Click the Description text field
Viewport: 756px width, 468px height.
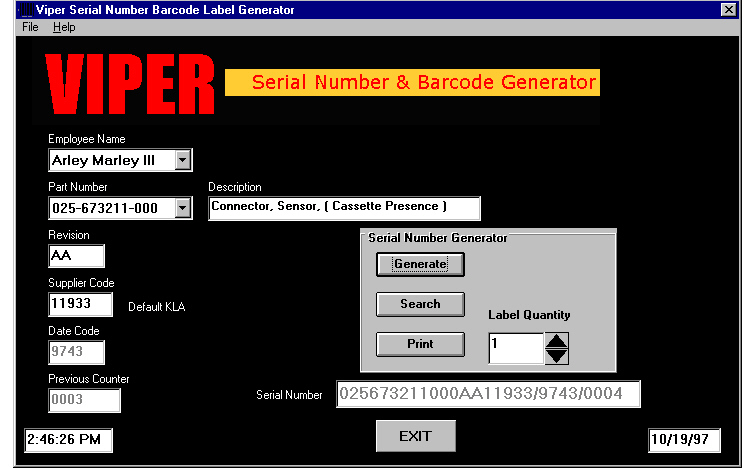click(x=344, y=208)
